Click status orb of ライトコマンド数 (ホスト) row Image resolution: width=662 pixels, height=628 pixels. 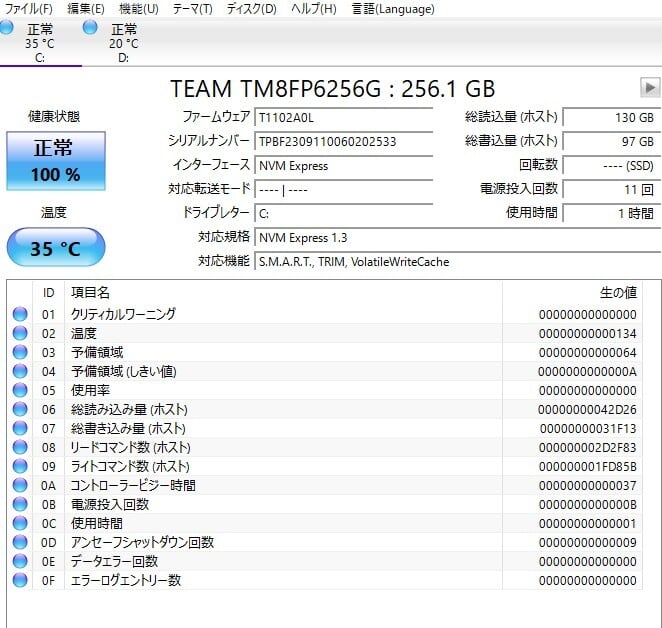[x=20, y=466]
